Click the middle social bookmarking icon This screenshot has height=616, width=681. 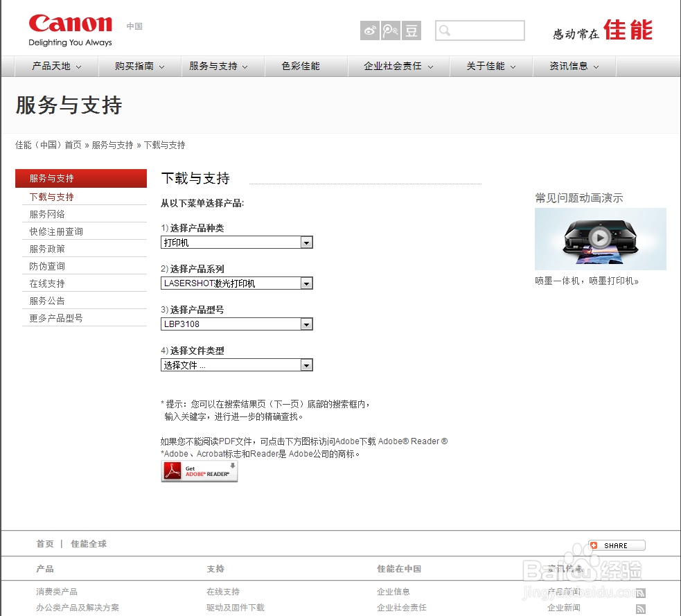390,30
